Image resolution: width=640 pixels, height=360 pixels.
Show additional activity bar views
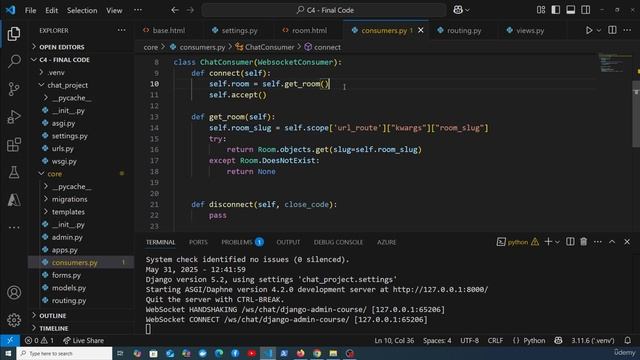point(14,227)
